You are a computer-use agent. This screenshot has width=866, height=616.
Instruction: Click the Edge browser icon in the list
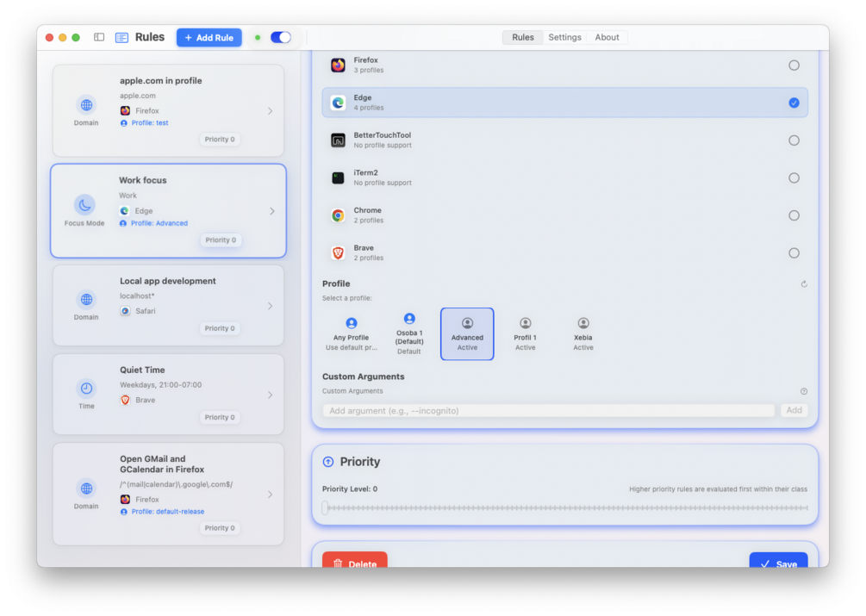tap(338, 103)
